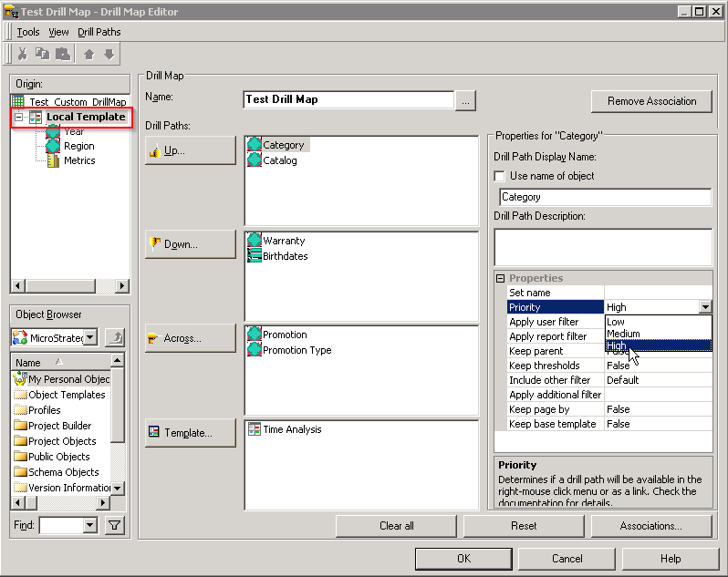Collapse the Properties section header
Screen dimensions: 728x577
(500, 278)
